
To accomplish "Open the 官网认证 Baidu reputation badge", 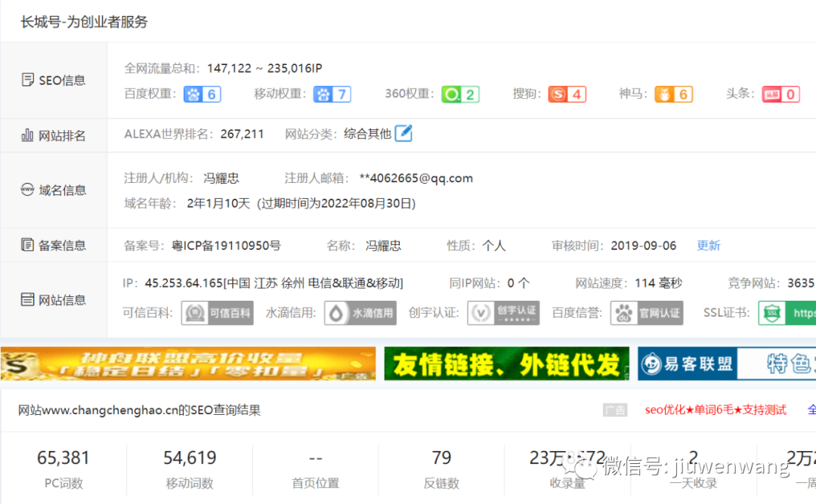I will click(x=647, y=313).
